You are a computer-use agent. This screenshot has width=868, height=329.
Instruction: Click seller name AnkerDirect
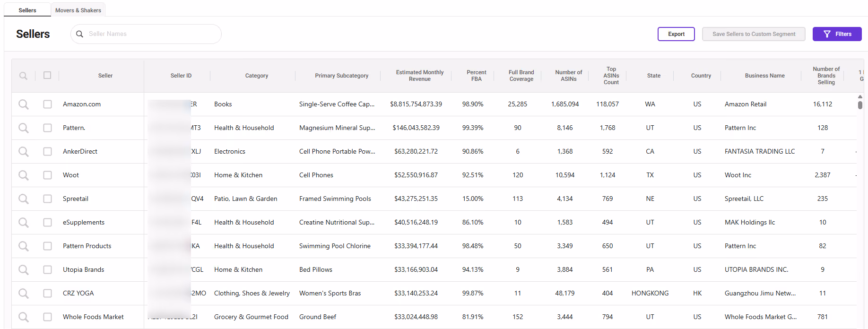pos(80,151)
